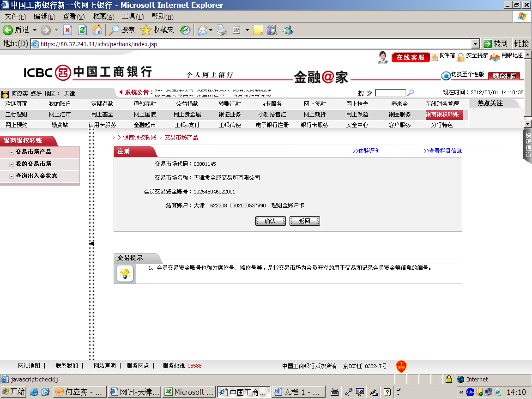Click page scrollbar down arrow
Viewport: 532px width, 399px height.
(527, 123)
